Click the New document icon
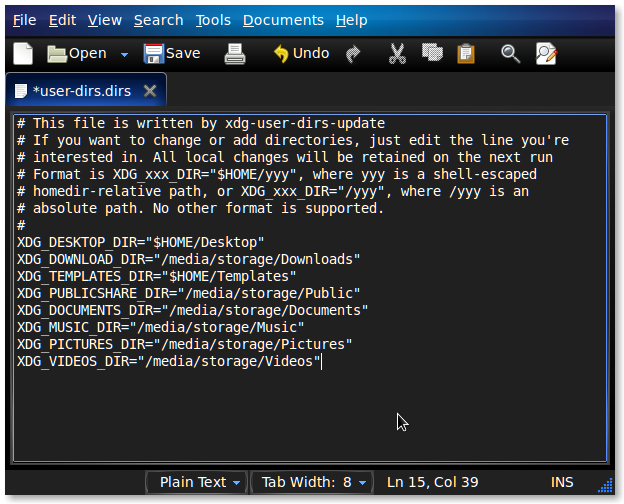 23,54
